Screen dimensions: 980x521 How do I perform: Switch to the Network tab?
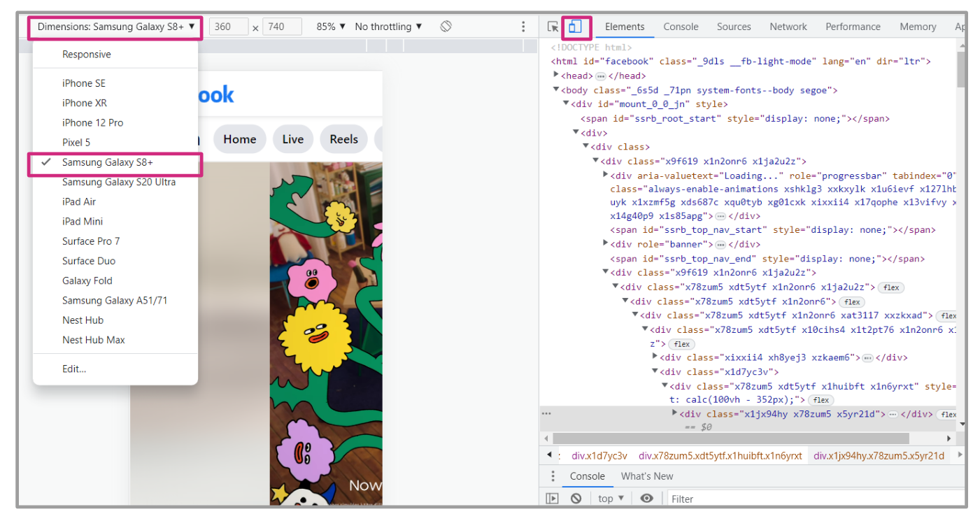788,27
